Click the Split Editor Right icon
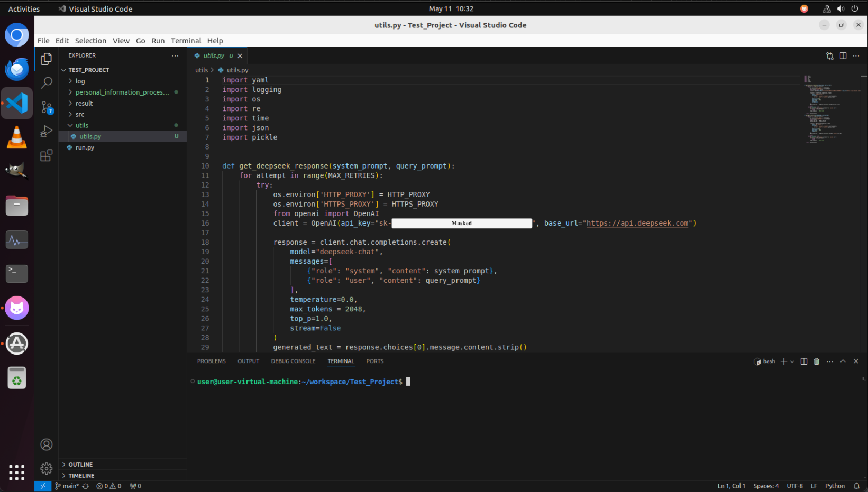The height and width of the screenshot is (492, 868). [843, 56]
